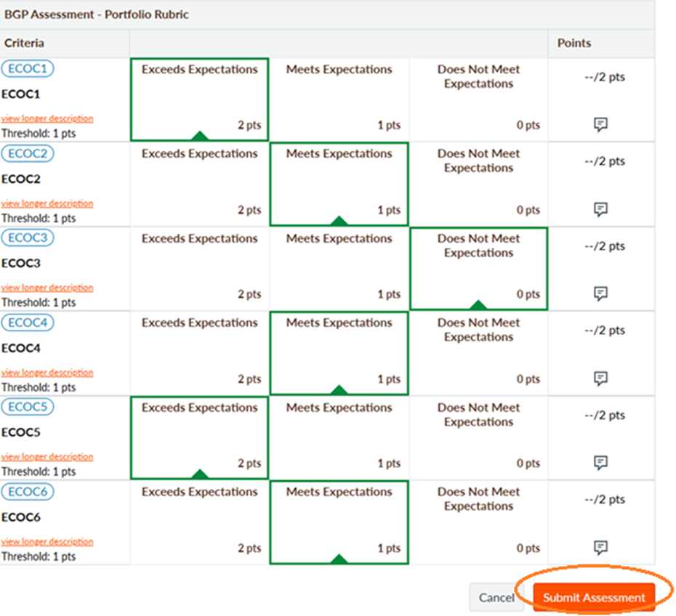Click the ECOC5 outcome badge

(x=28, y=407)
